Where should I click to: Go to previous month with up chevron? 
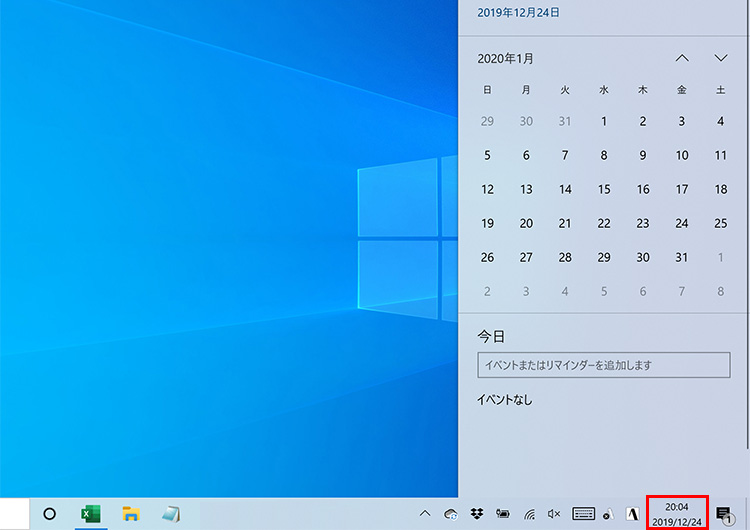[682, 58]
